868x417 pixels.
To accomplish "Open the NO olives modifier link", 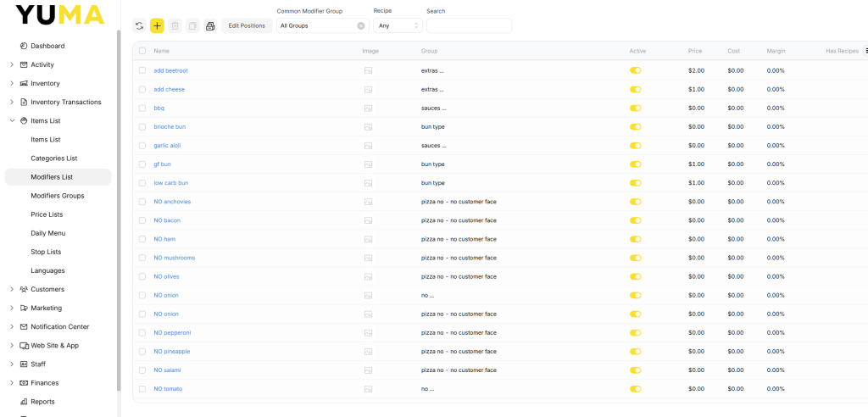I will 167,276.
